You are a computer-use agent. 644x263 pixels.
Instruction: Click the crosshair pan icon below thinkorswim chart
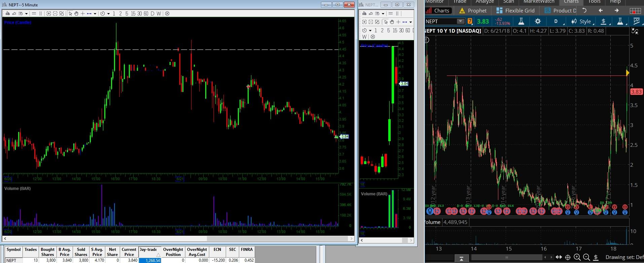[568, 258]
